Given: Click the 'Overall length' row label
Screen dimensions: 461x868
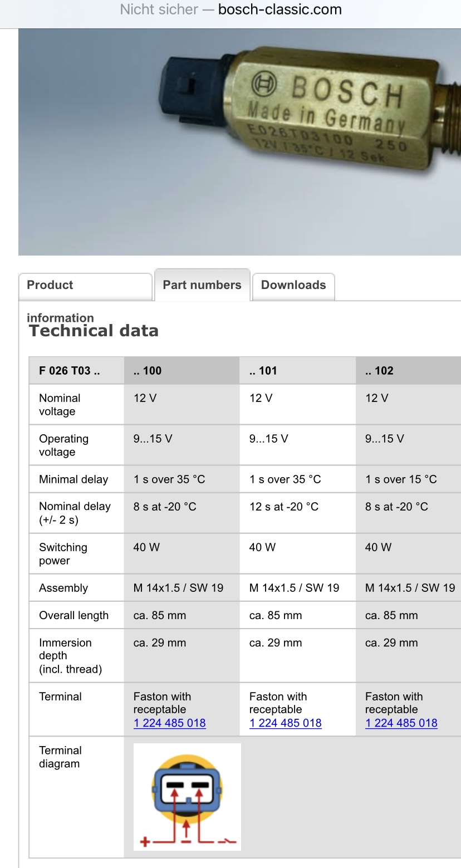Looking at the screenshot, I should coord(73,615).
